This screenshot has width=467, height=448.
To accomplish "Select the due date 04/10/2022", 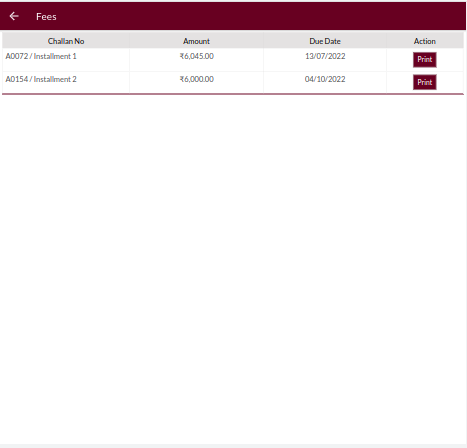I will (325, 79).
